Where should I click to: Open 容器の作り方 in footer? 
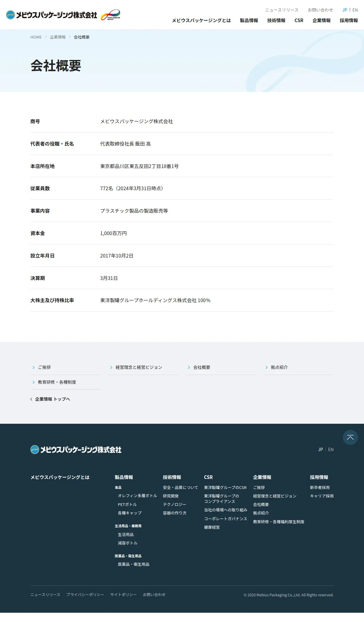pos(175,513)
